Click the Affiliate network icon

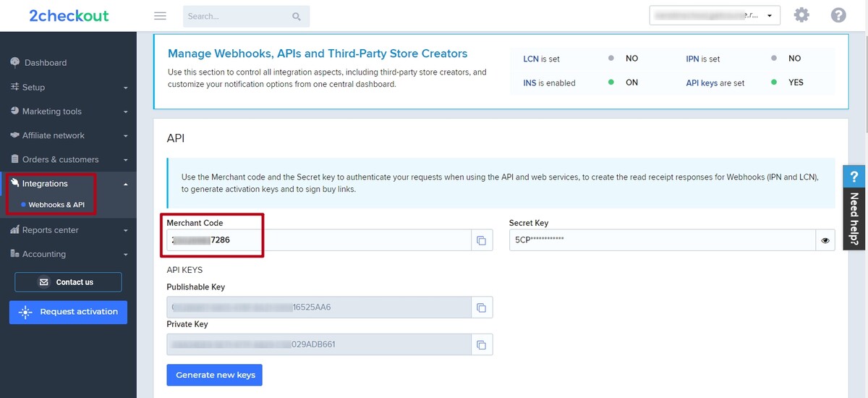point(15,135)
